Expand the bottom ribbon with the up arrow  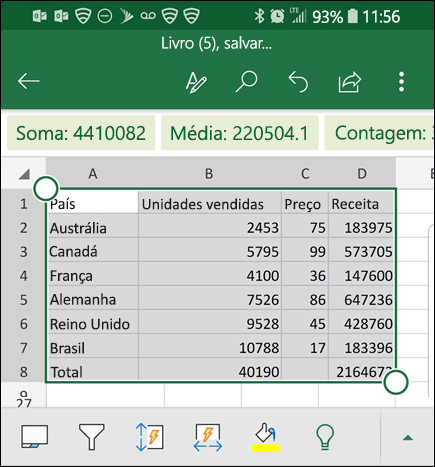pyautogui.click(x=408, y=438)
